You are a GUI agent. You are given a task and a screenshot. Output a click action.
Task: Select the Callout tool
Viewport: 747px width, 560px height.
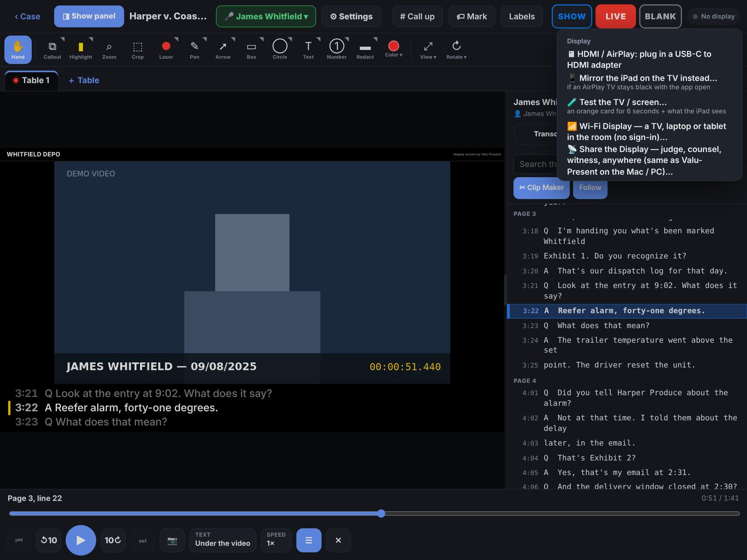pyautogui.click(x=52, y=50)
